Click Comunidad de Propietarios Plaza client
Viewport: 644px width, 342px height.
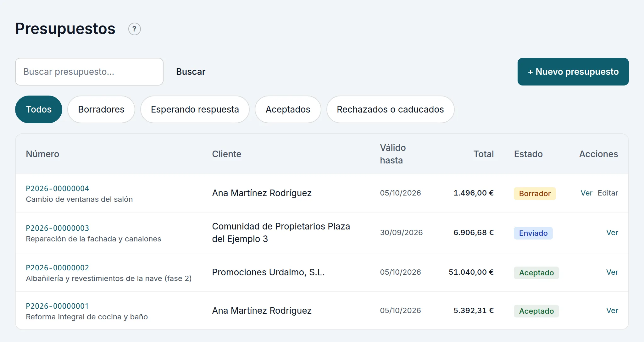[x=281, y=233]
